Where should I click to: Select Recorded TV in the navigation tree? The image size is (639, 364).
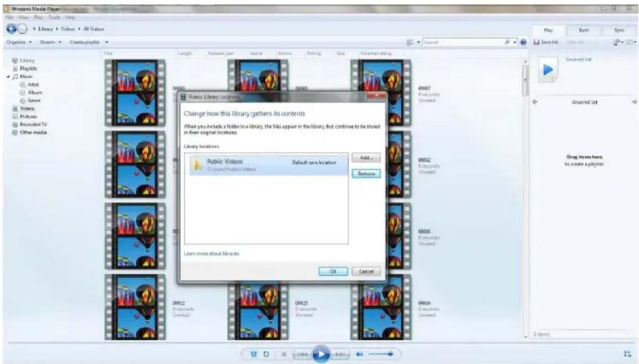[x=30, y=124]
